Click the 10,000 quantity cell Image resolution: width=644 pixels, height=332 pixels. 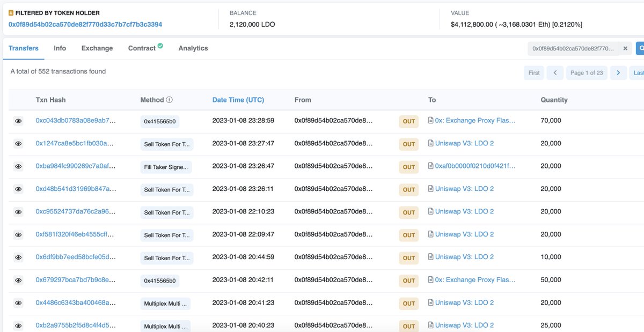pyautogui.click(x=551, y=257)
